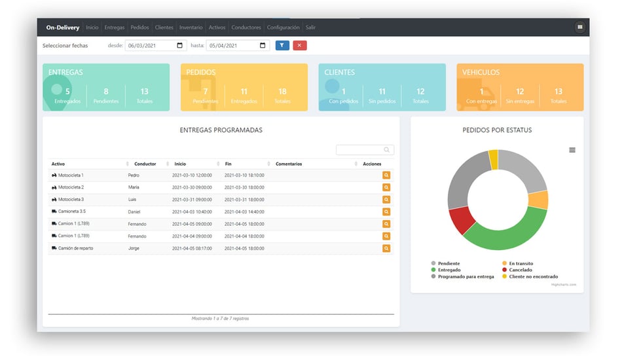
Task: Open the Inventario menu item
Action: (x=191, y=27)
